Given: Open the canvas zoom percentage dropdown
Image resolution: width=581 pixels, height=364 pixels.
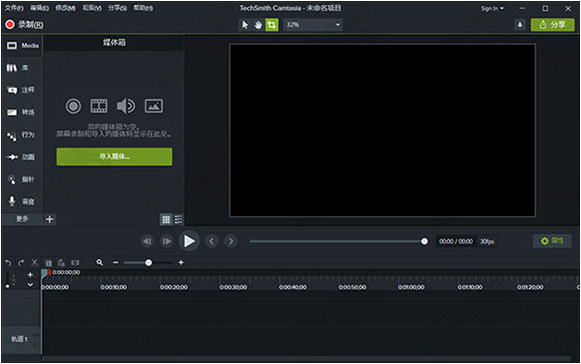Looking at the screenshot, I should coord(313,25).
